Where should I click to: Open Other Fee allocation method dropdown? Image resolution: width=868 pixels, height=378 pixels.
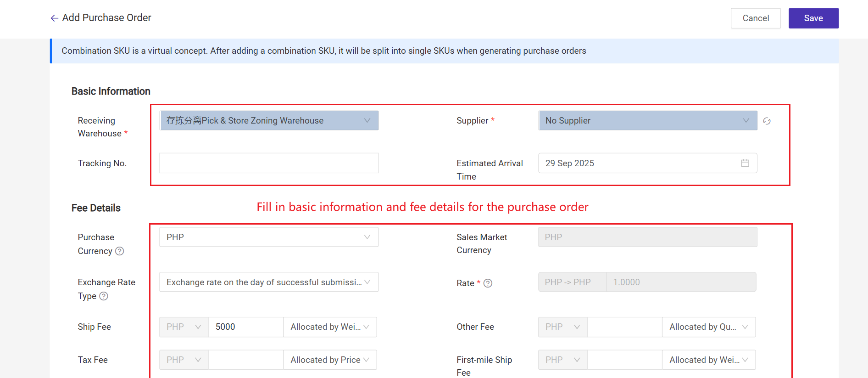click(x=708, y=327)
